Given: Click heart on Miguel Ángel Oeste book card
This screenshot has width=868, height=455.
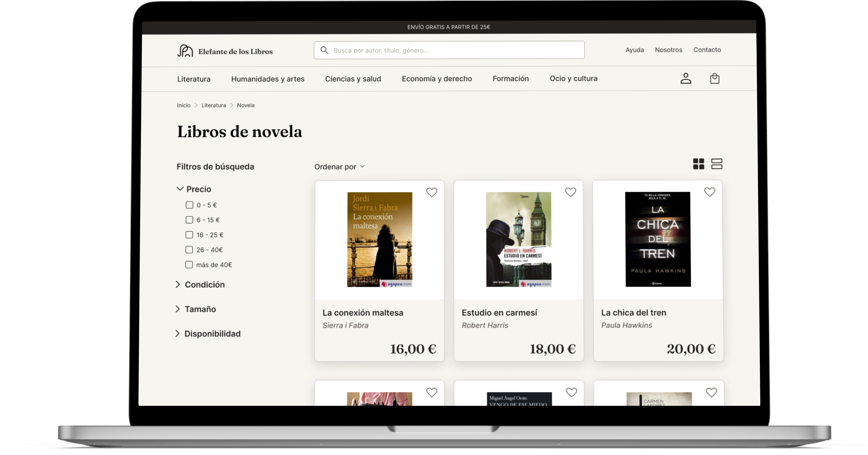Looking at the screenshot, I should [571, 392].
